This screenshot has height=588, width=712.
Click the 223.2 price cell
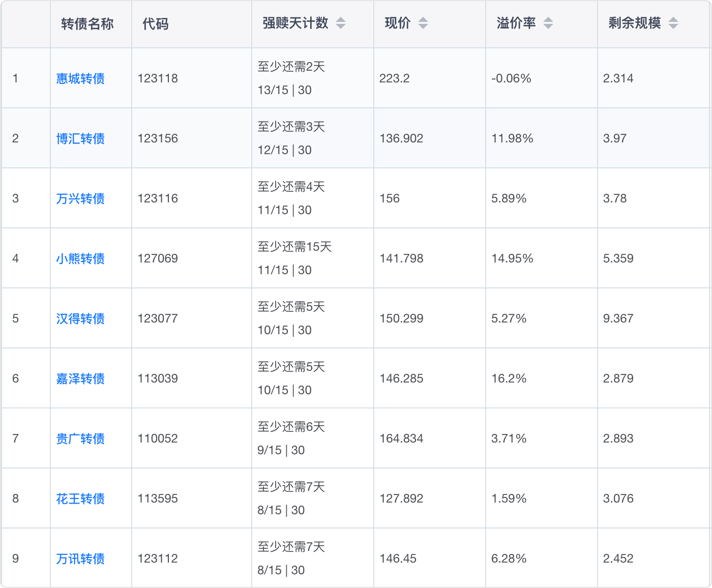(394, 78)
